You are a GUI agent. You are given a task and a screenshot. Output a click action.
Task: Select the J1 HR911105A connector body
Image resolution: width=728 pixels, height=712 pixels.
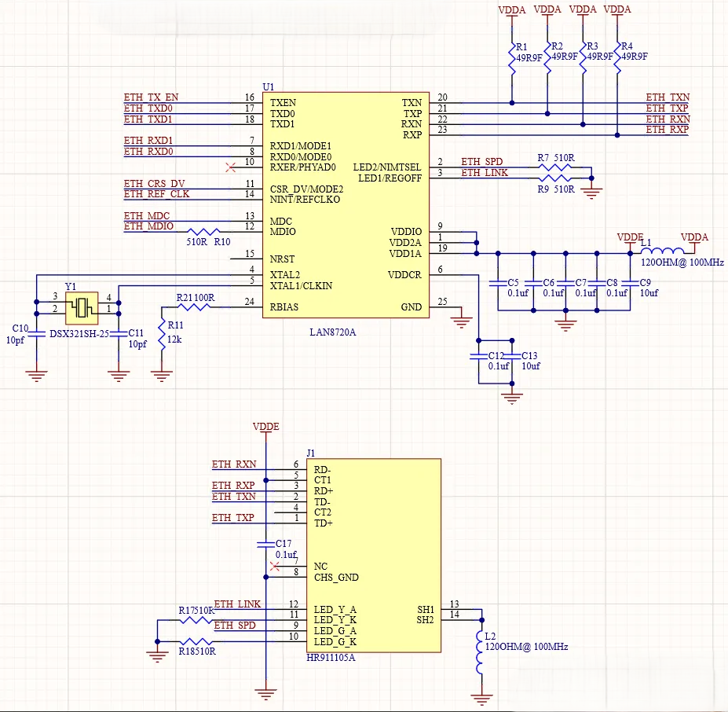[374, 556]
